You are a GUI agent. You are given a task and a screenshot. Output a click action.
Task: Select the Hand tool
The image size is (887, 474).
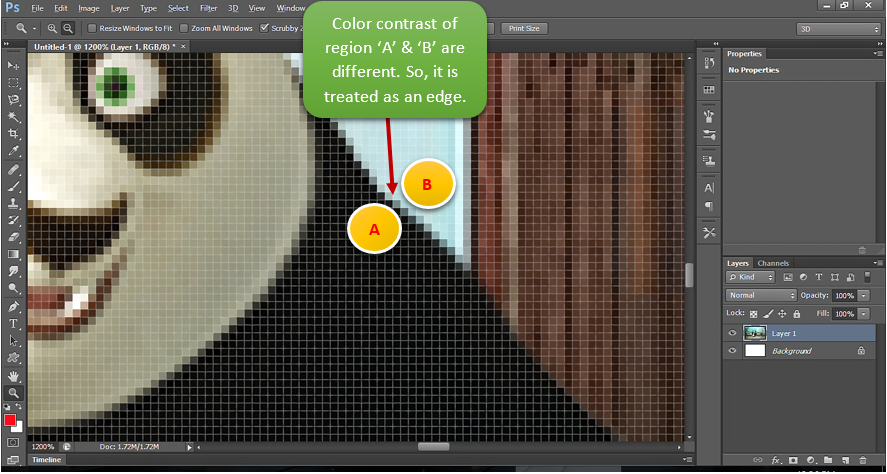click(13, 376)
